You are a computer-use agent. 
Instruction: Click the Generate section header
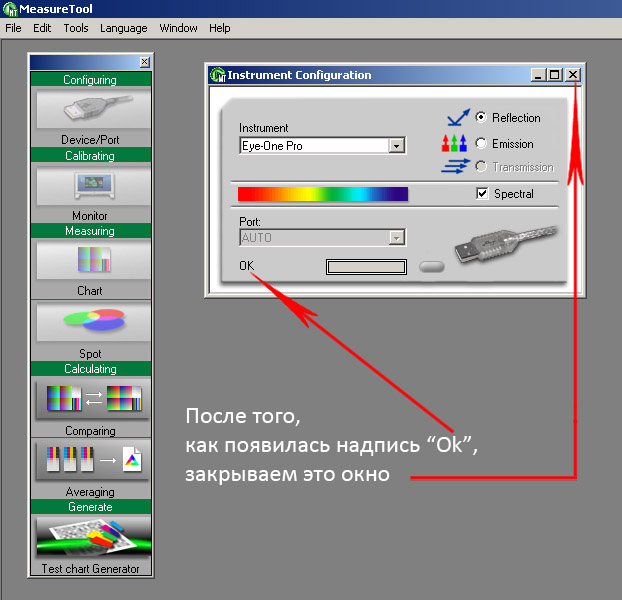90,506
